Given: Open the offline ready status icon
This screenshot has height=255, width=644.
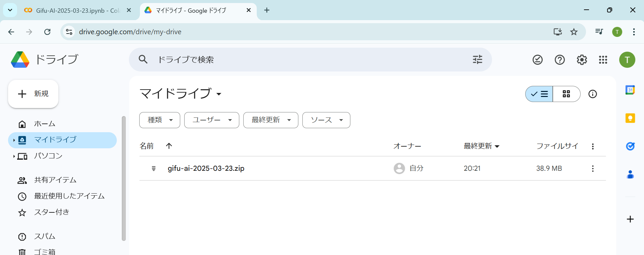Looking at the screenshot, I should (538, 60).
